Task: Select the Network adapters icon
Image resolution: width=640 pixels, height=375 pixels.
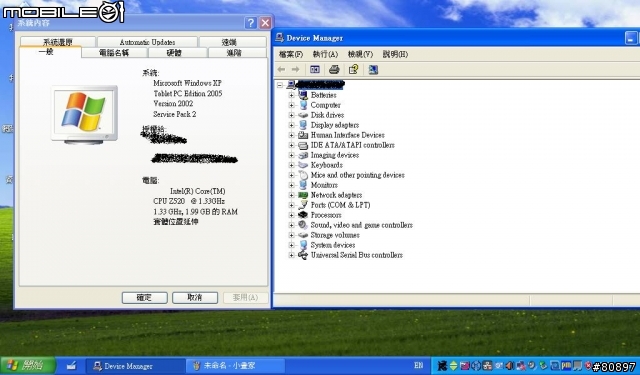Action: click(x=303, y=195)
